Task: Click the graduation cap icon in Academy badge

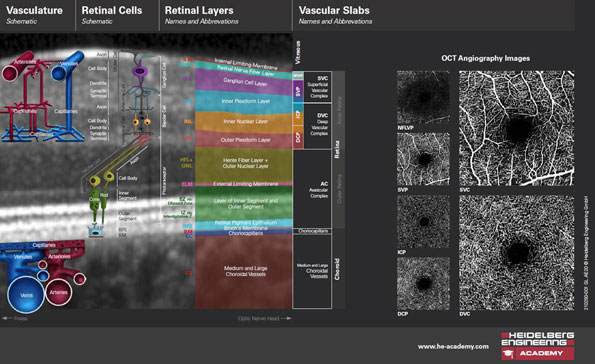Action: pos(508,353)
